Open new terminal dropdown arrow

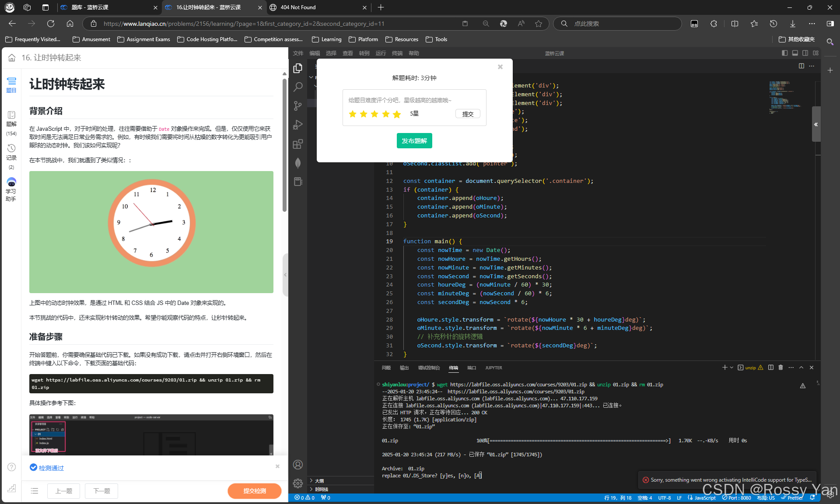(x=731, y=367)
